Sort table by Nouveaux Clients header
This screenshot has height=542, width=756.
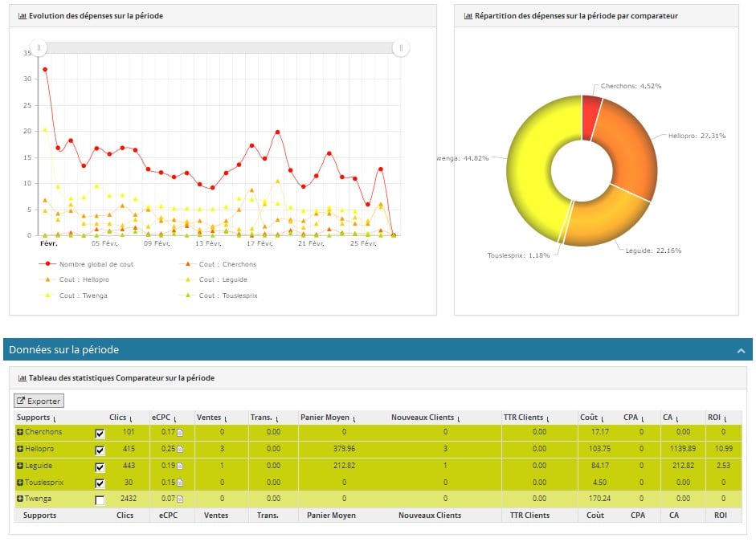click(425, 418)
